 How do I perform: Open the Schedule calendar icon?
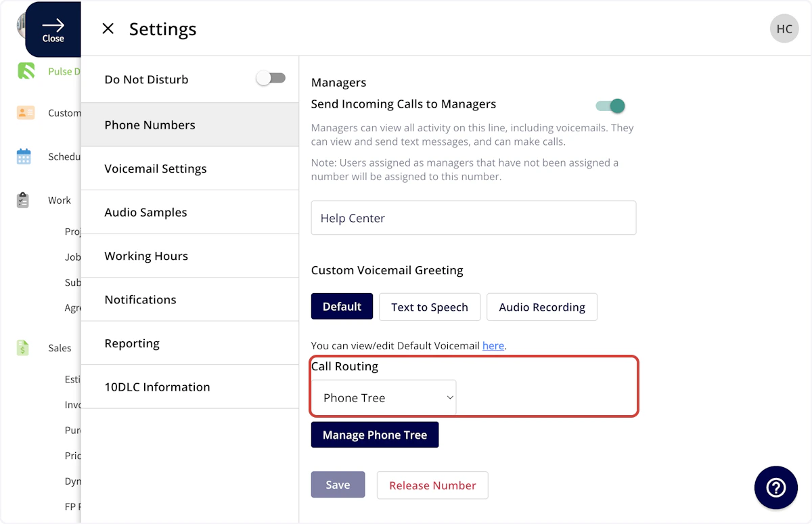tap(24, 156)
